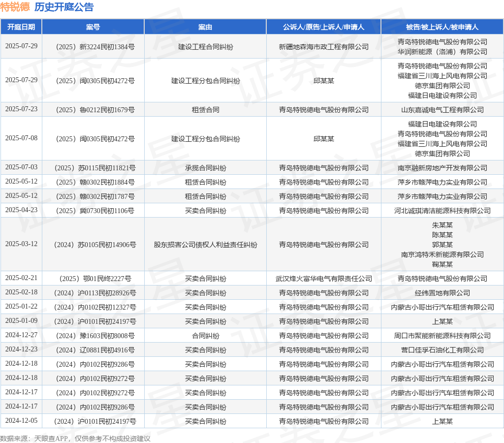The width and height of the screenshot is (504, 443).
Task: Select the date 2025-04-23
Action: [x=21, y=210]
